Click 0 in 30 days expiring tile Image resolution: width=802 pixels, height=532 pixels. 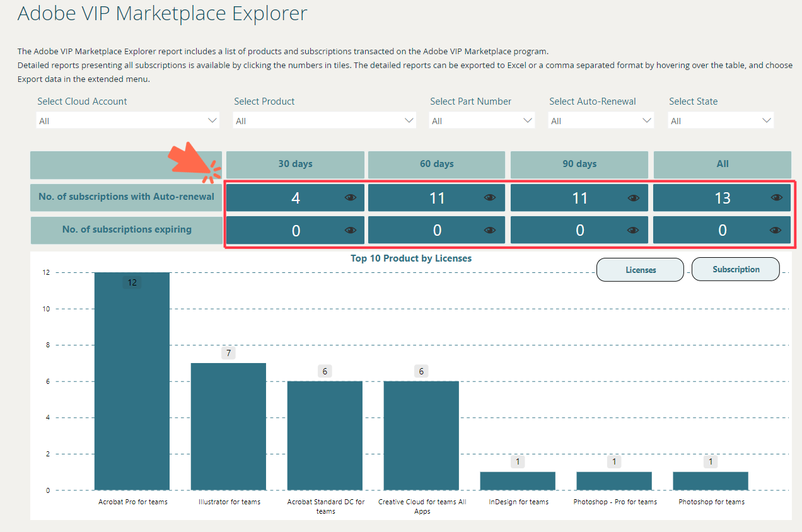click(x=296, y=231)
